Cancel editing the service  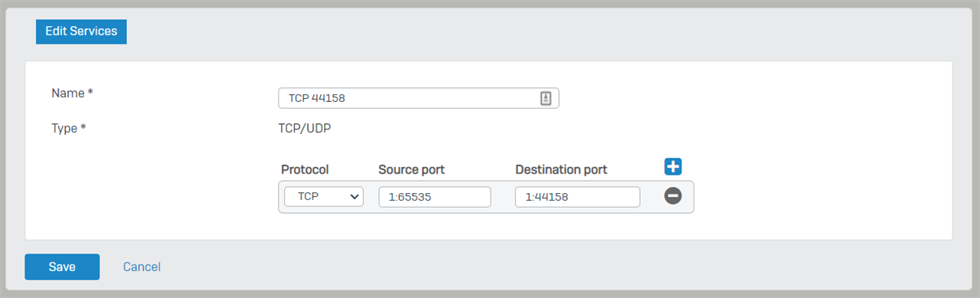point(142,267)
